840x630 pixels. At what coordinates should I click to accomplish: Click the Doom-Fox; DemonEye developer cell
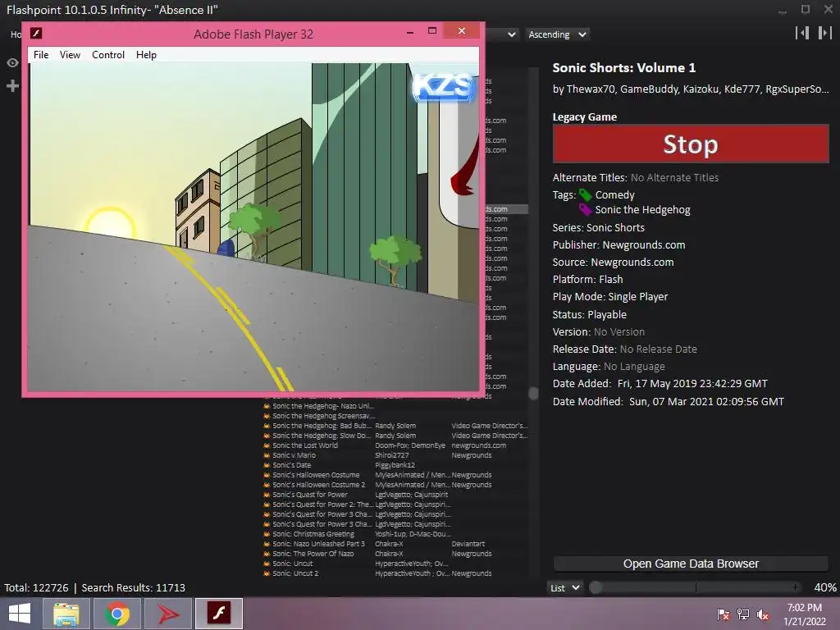(410, 445)
